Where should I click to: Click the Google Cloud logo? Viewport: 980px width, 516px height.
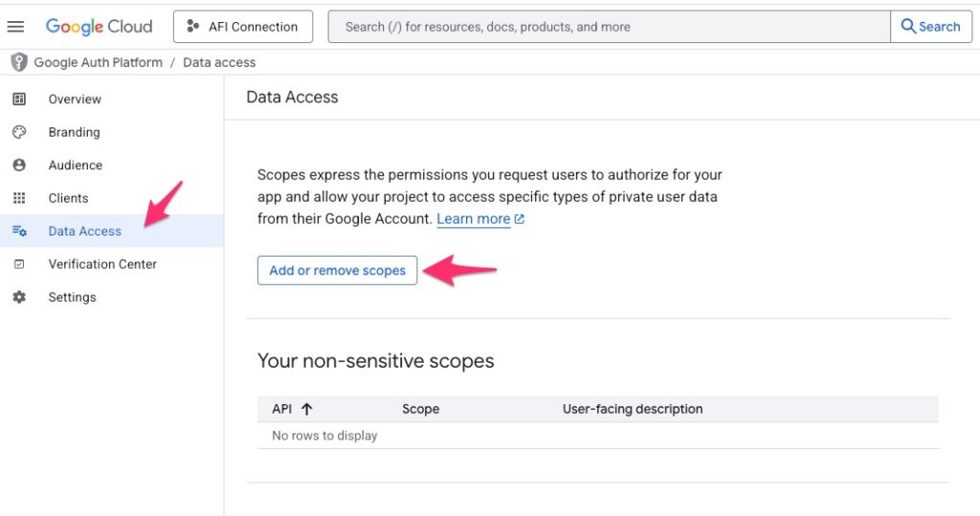99,27
